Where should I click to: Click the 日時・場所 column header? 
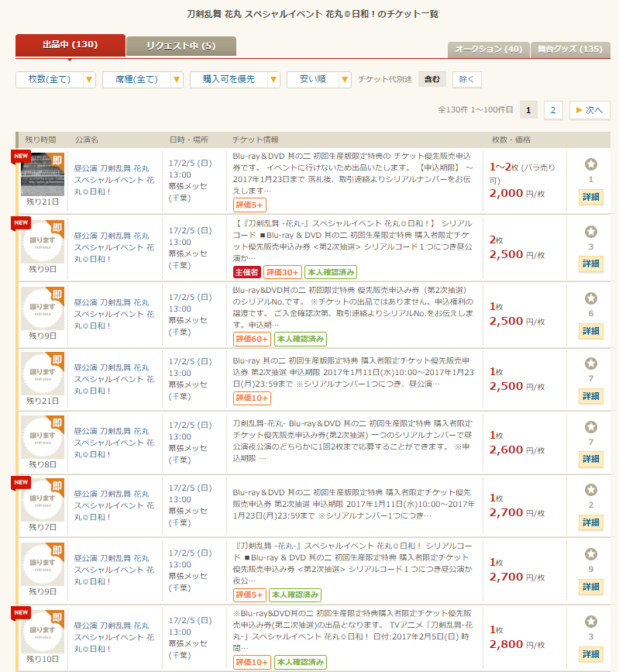click(x=188, y=140)
